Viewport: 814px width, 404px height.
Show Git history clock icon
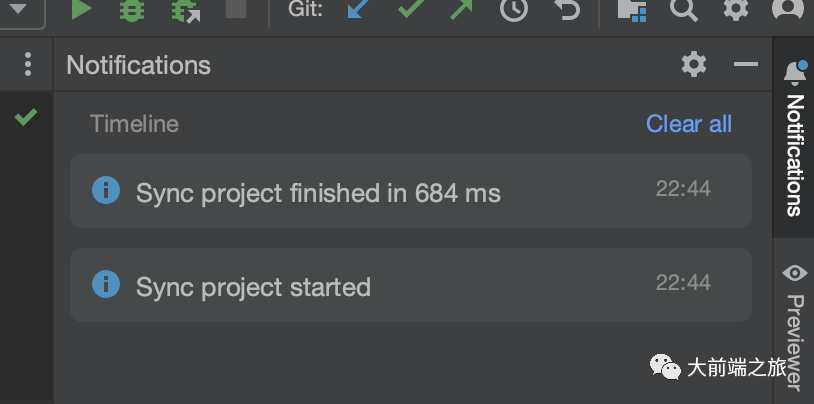(x=514, y=9)
